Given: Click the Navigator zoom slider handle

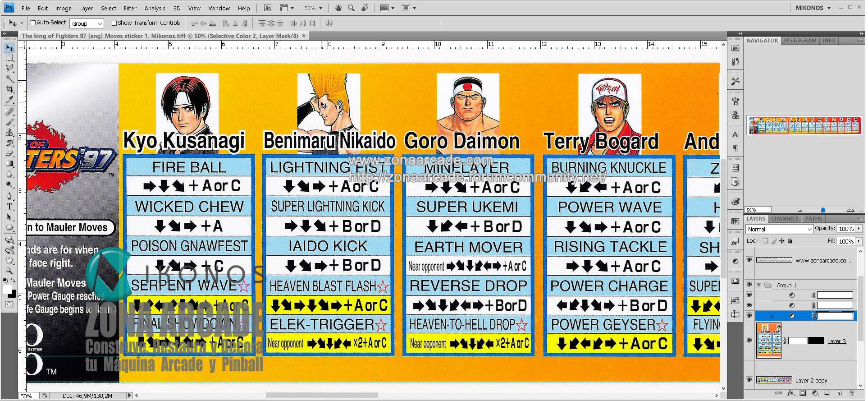Looking at the screenshot, I should [823, 210].
